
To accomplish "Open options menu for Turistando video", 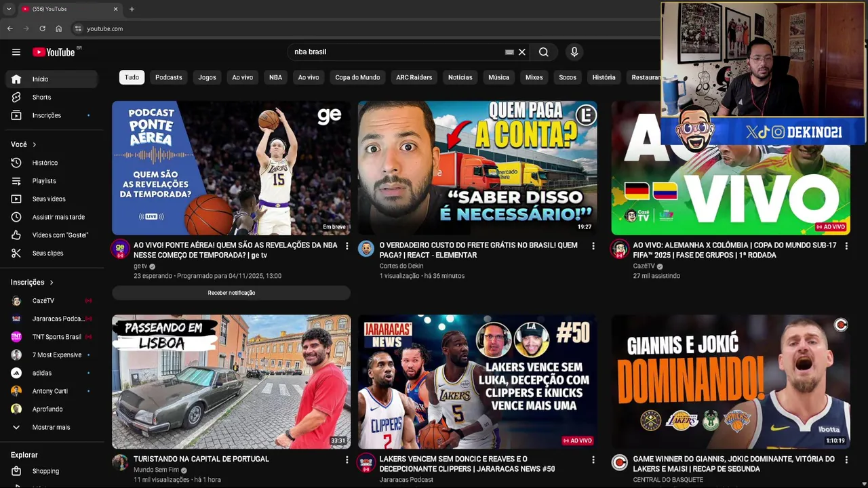I will pyautogui.click(x=347, y=460).
